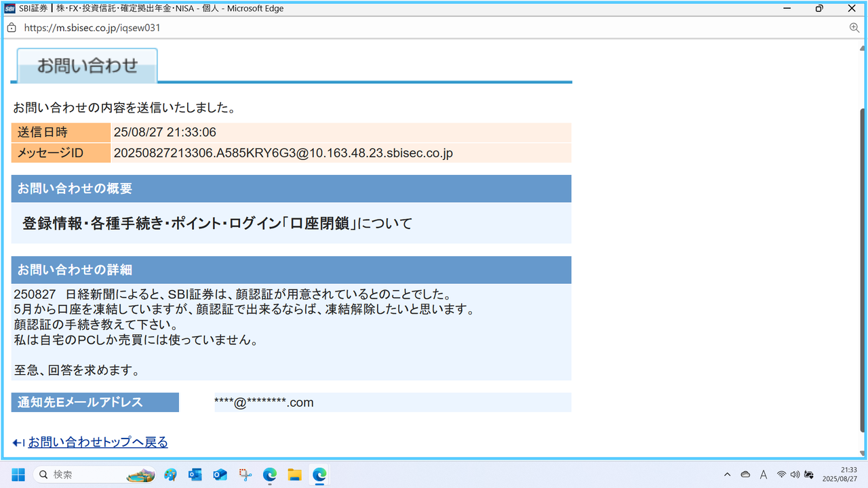Click the timestamp 25/08/27 21:33:06
Viewport: 868px width, 488px height.
coord(165,133)
